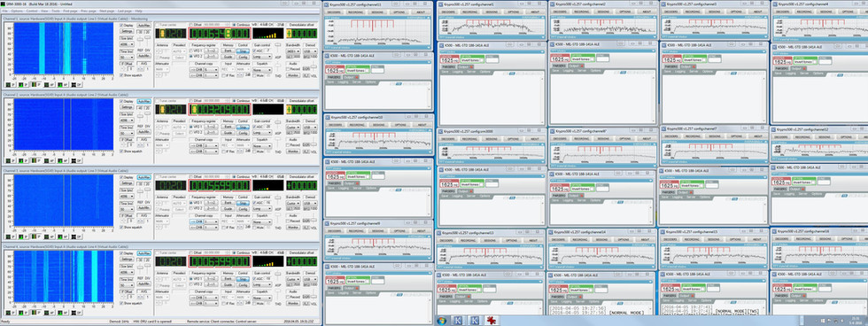The width and height of the screenshot is (868, 326).
Task: Click SESSIONS button in Krypto500 configchannel2
Action: (x=604, y=11)
